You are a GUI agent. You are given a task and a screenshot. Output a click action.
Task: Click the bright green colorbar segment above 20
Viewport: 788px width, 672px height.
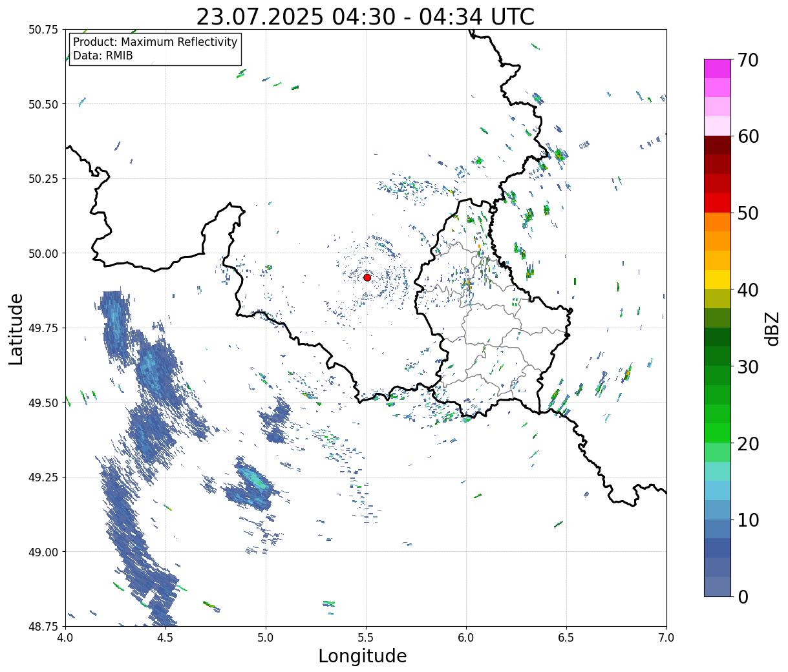point(718,433)
